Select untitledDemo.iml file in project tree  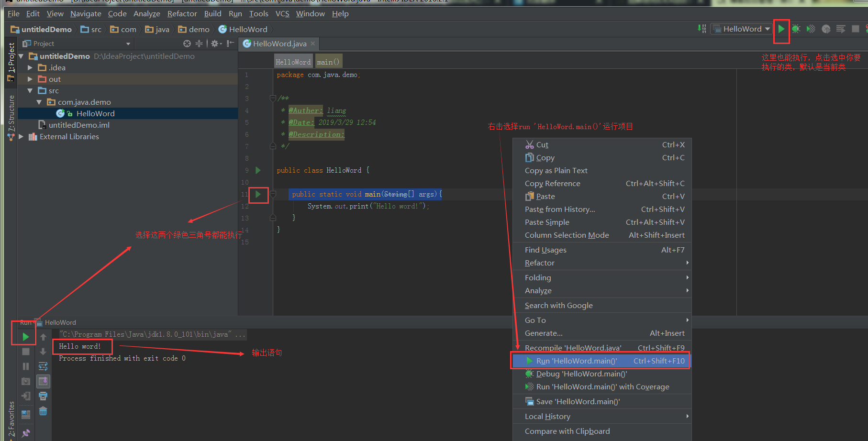point(79,125)
